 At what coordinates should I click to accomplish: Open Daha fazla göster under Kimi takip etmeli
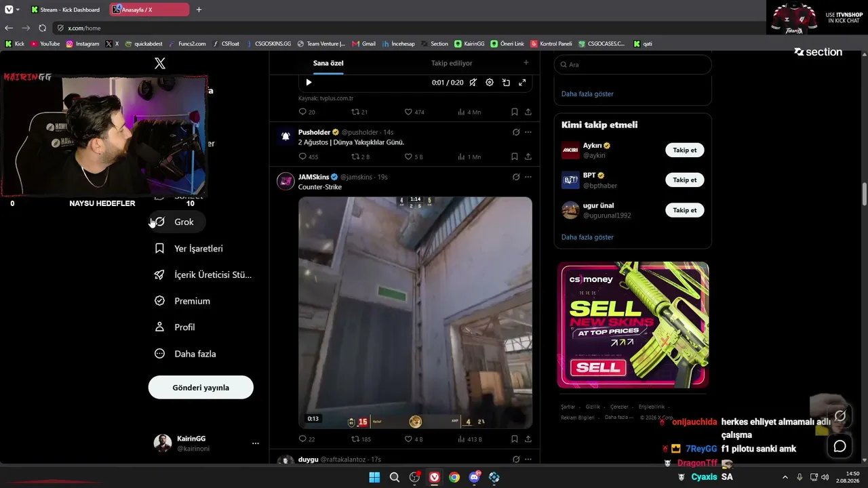(587, 237)
